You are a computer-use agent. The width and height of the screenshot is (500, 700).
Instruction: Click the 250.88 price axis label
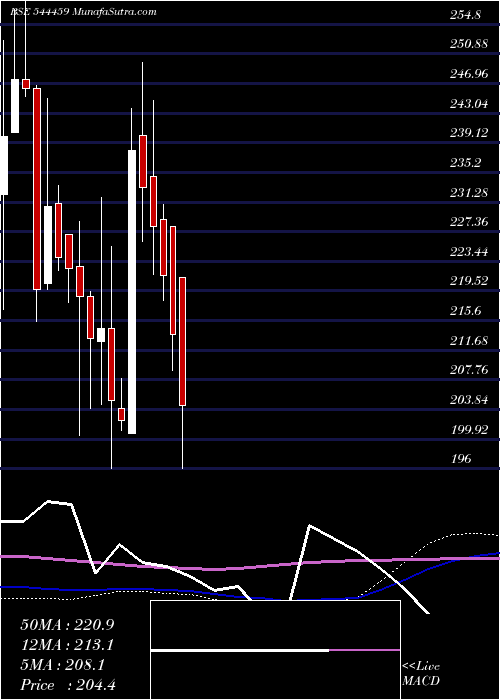[469, 44]
